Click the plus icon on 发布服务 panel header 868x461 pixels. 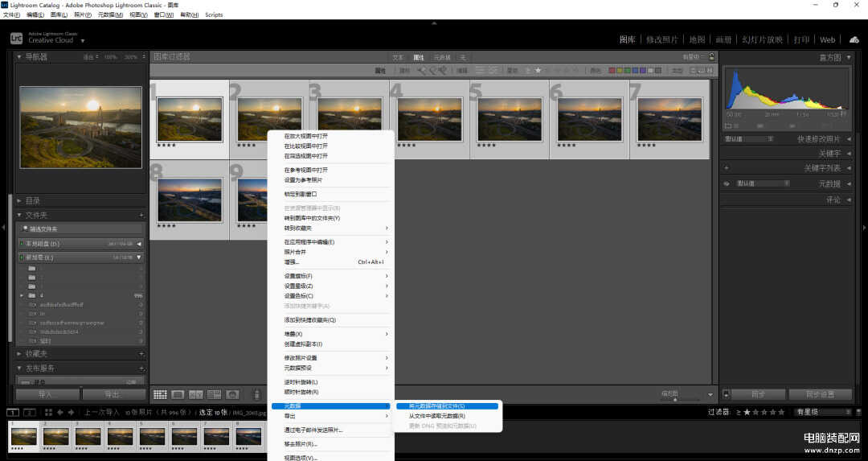tap(141, 368)
